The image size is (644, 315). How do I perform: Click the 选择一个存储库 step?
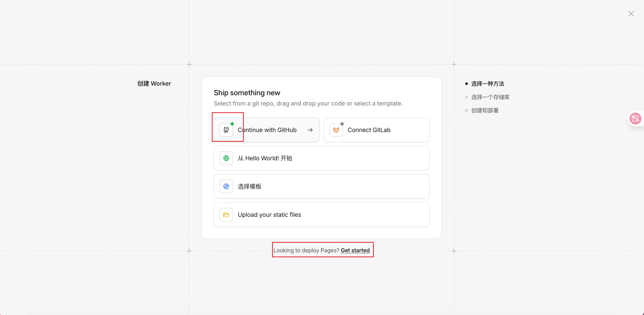[490, 97]
